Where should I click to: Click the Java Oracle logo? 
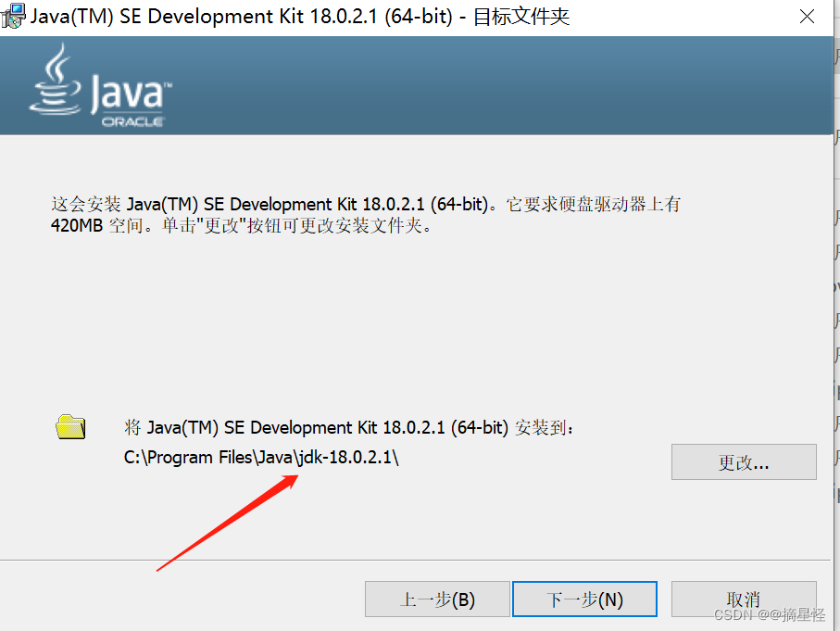(100, 85)
